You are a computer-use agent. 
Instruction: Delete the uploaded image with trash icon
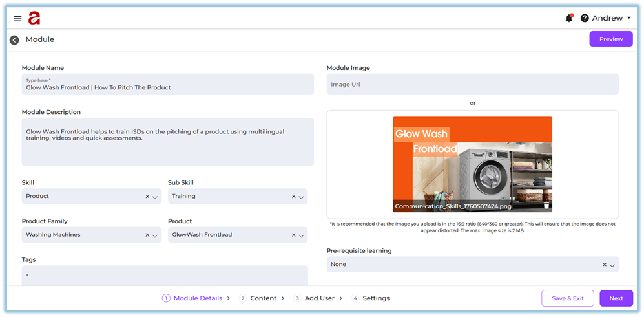click(546, 206)
